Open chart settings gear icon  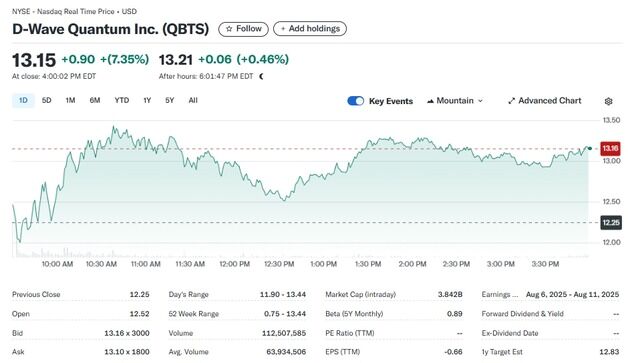[x=608, y=101]
